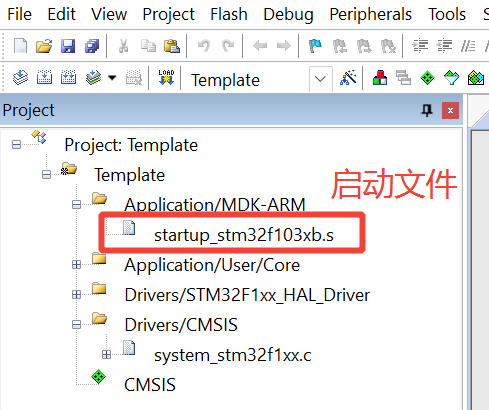Open the Debug menu
The height and width of the screenshot is (410, 489).
point(288,15)
